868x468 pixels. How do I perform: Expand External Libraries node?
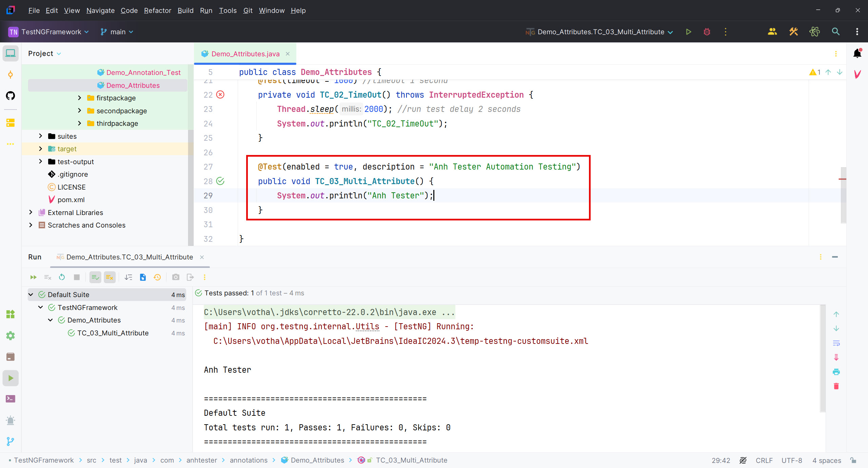[31, 212]
